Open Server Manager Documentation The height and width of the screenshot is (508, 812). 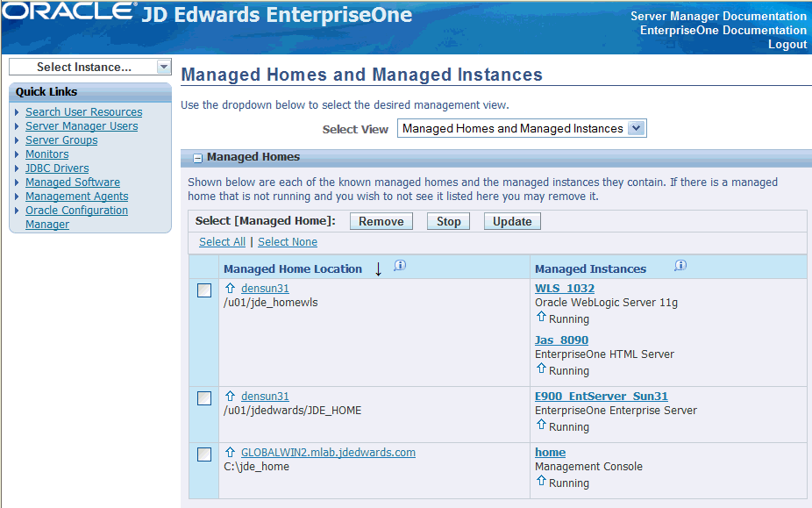(718, 16)
